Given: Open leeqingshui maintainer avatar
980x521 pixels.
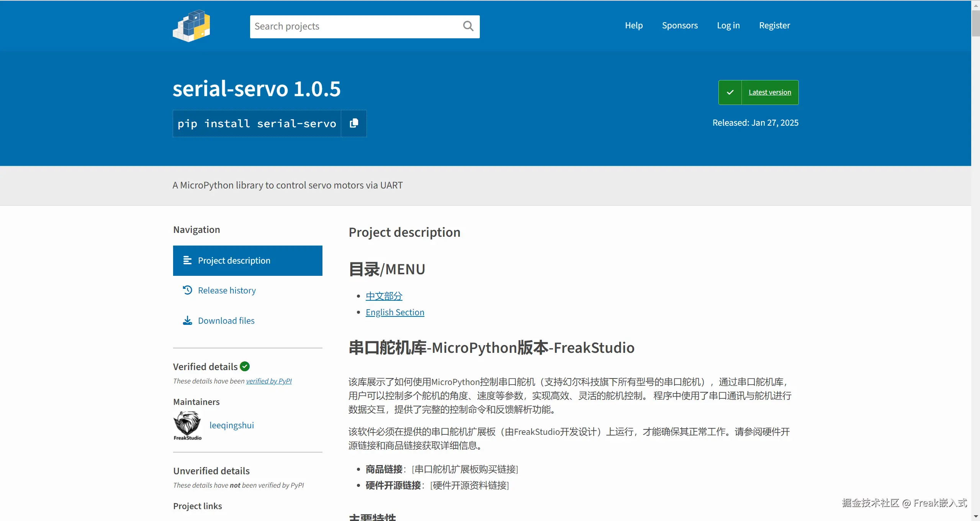Looking at the screenshot, I should pos(187,425).
